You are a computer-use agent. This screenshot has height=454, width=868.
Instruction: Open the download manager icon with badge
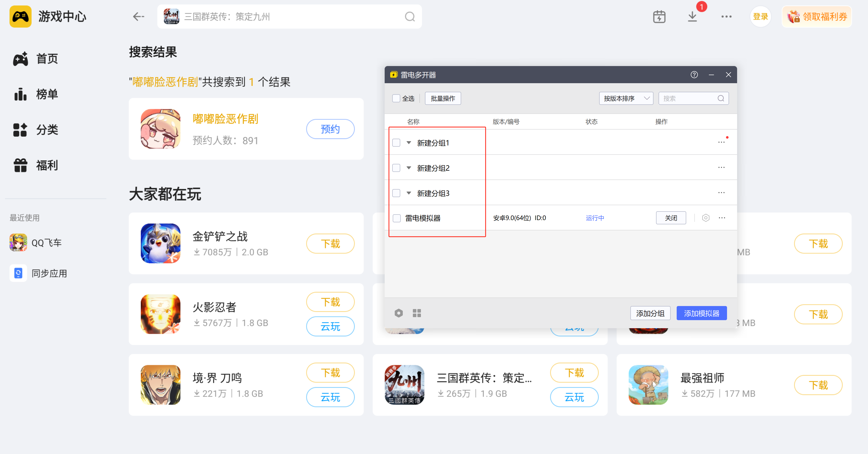[x=693, y=17]
